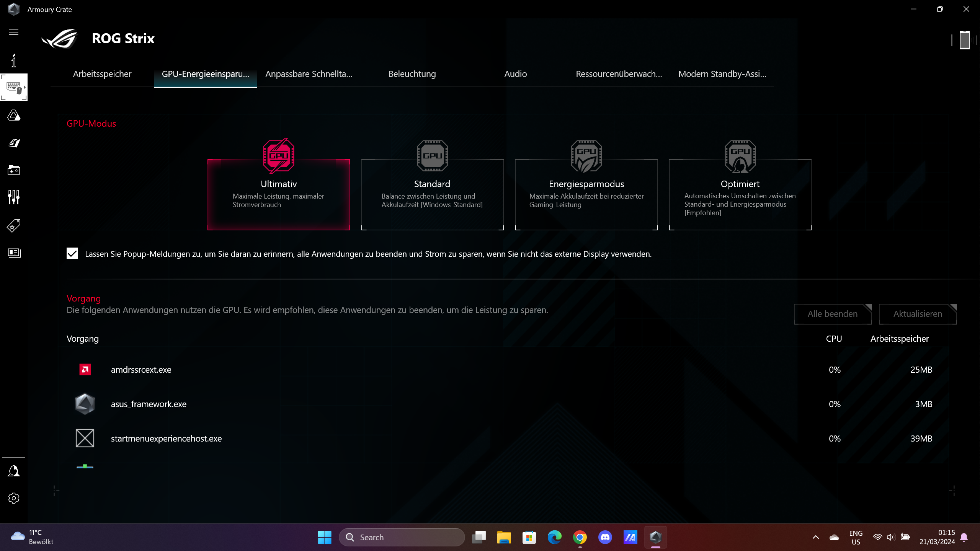Open the News sidebar icon
Image resolution: width=980 pixels, height=551 pixels.
click(x=14, y=253)
